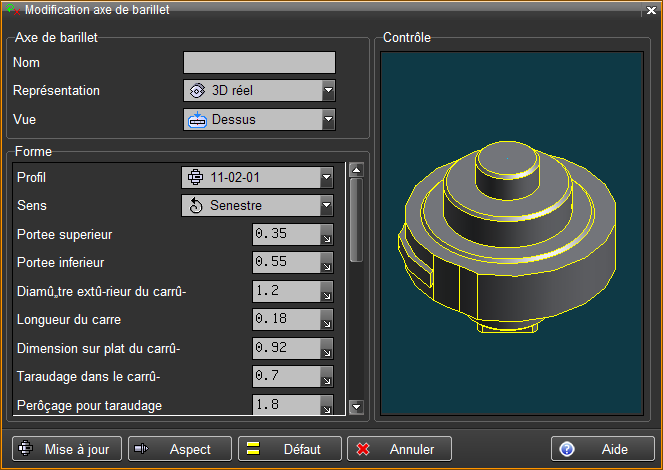663x470 pixels.
Task: Click the Profil 11-02-01 part icon
Action: [x=195, y=177]
